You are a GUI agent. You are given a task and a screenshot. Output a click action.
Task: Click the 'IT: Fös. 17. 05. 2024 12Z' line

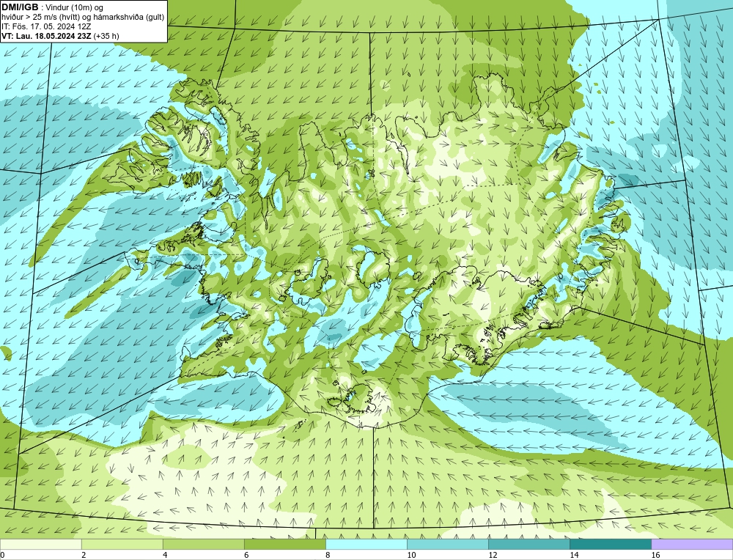[45, 26]
